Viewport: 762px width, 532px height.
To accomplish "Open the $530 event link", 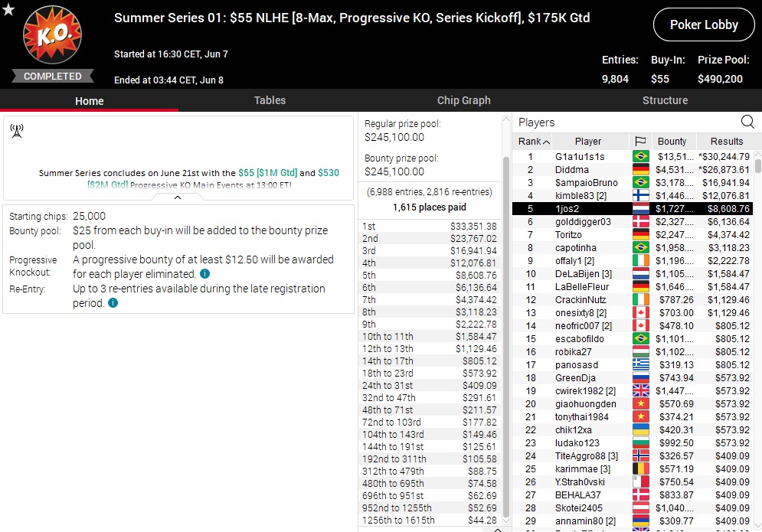I will pos(329,173).
